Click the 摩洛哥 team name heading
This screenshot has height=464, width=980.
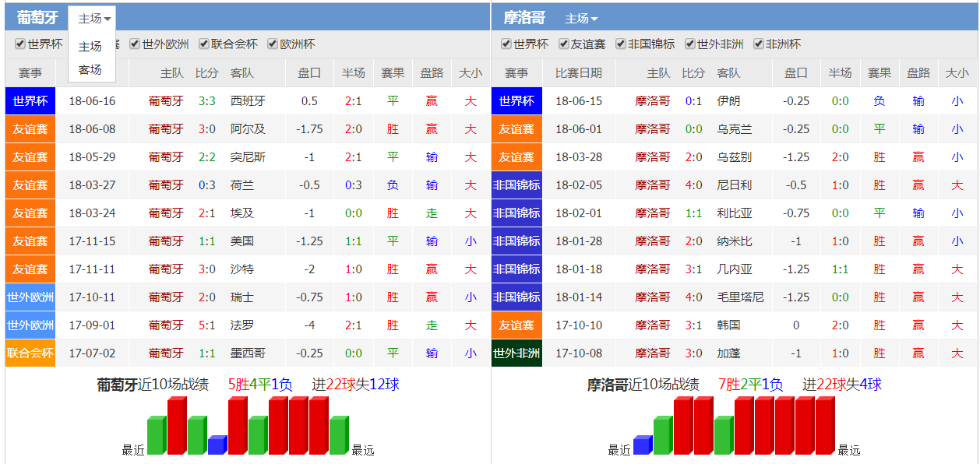pyautogui.click(x=524, y=18)
